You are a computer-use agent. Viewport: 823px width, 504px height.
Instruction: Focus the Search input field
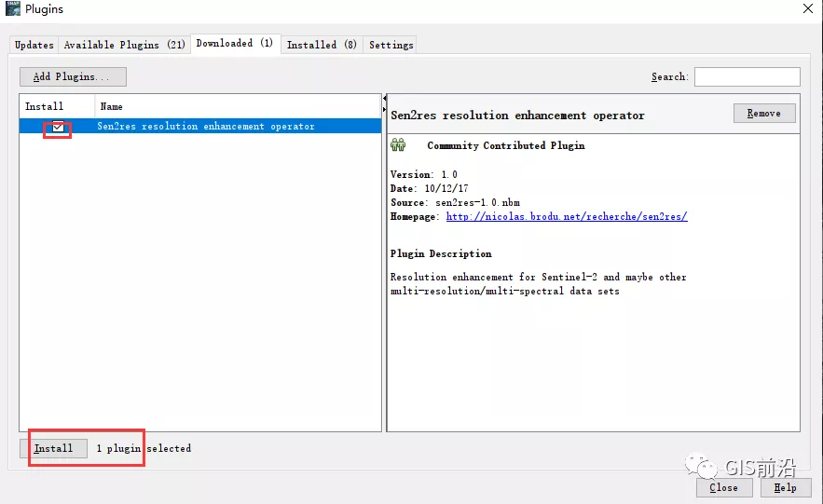tap(747, 76)
